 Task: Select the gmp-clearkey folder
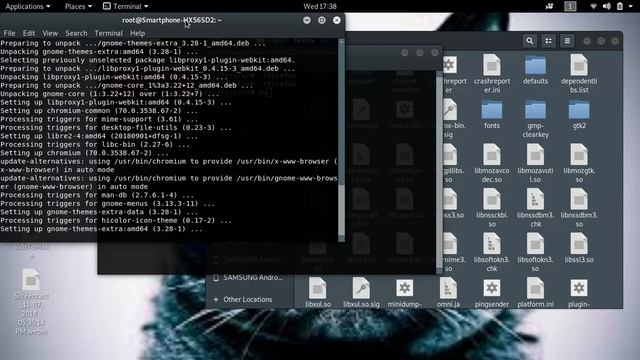tap(535, 118)
